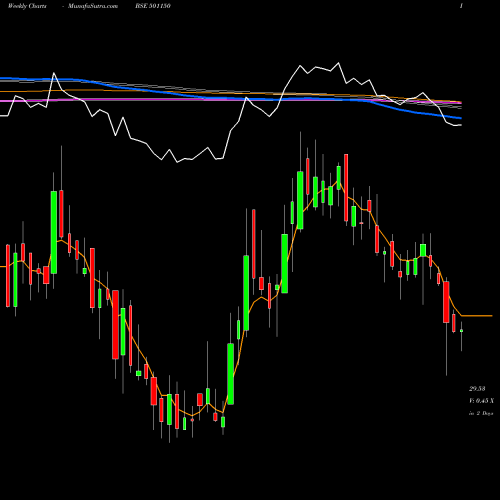Click the 'in 2 Days' text
The image size is (500, 500).
tap(481, 413)
